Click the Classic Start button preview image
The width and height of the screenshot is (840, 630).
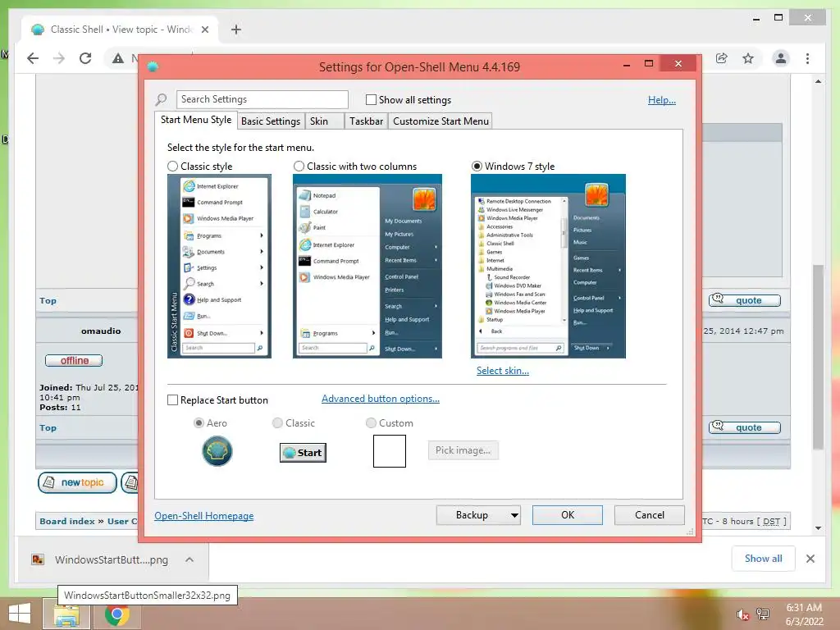[303, 453]
